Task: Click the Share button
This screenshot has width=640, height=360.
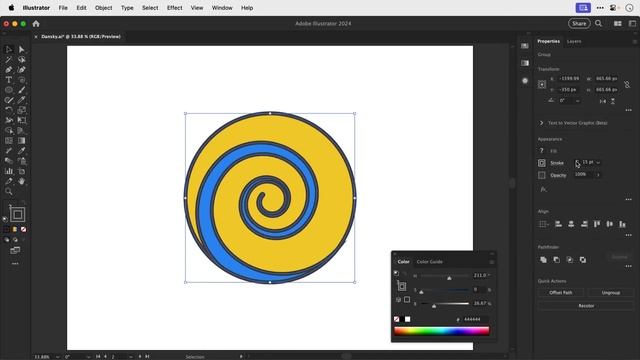Action: pos(579,24)
